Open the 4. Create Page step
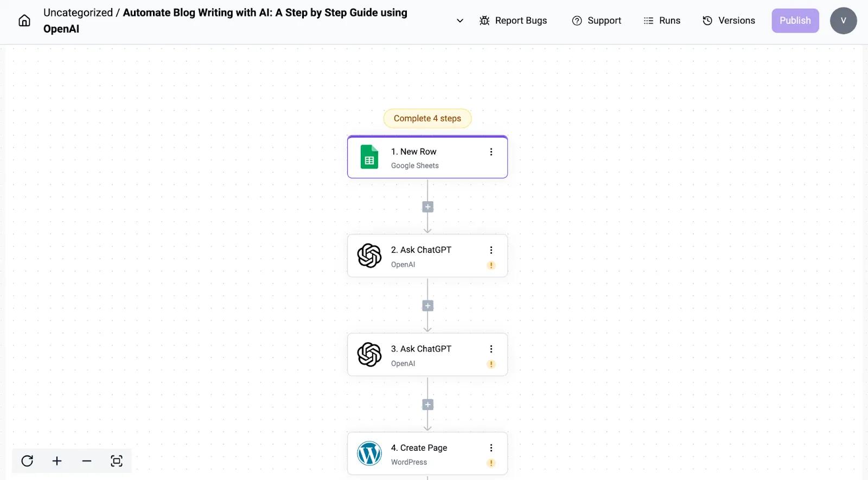The width and height of the screenshot is (868, 480). (427, 453)
